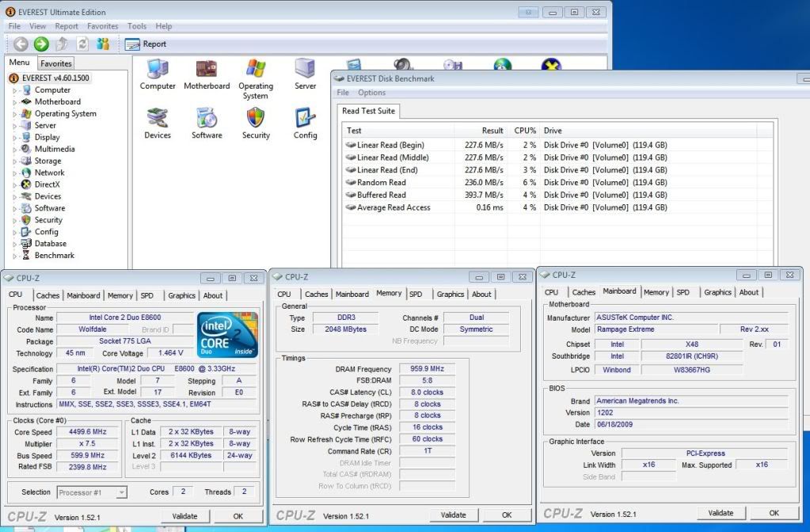Click OK in the left CPU-Z window
Viewport: 810px width, 532px height.
coord(238,516)
